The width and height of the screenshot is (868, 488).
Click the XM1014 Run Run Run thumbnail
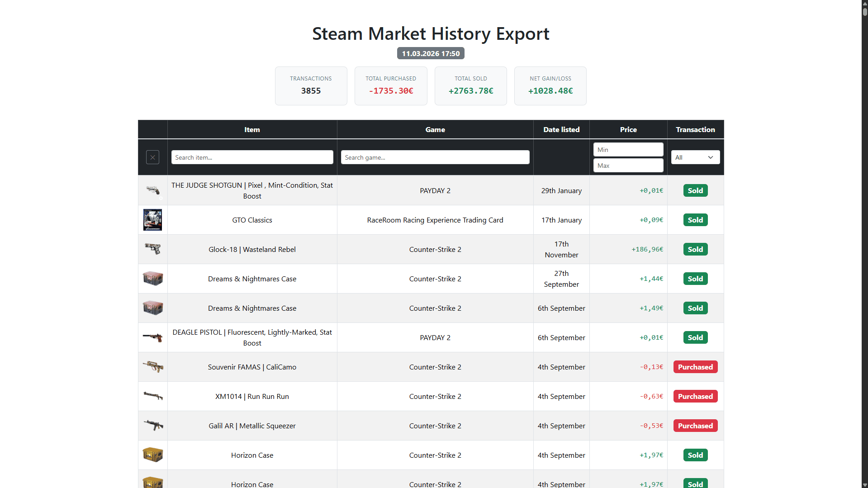point(152,396)
